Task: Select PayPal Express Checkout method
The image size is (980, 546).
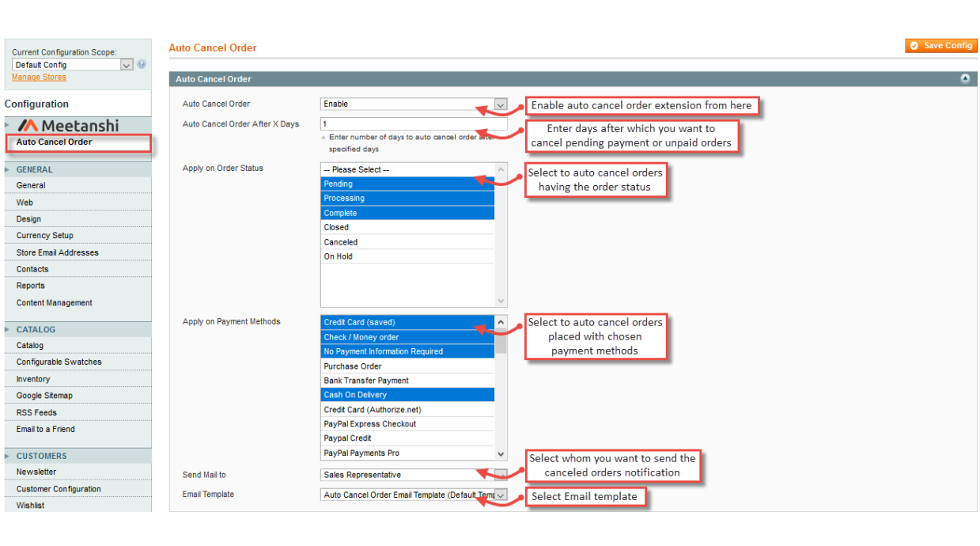Action: click(407, 424)
